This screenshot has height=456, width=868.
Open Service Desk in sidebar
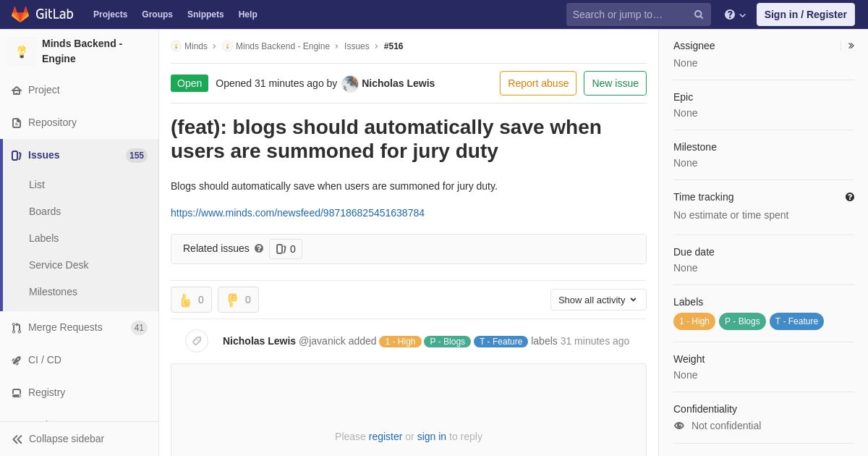[59, 265]
